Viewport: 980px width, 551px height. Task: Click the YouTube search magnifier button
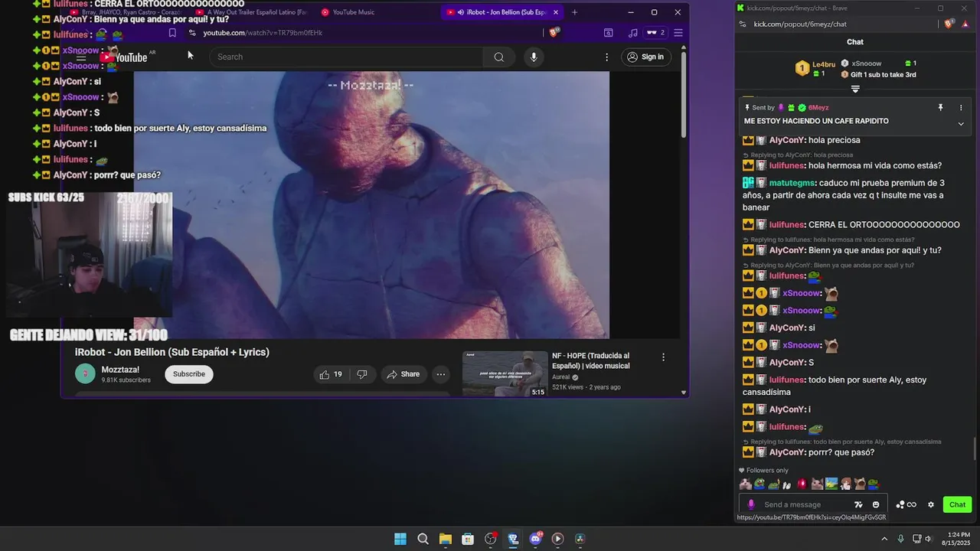tap(499, 57)
